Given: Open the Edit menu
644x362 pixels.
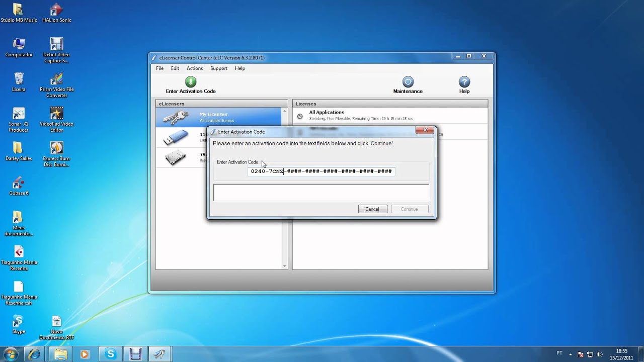Looking at the screenshot, I should point(175,68).
